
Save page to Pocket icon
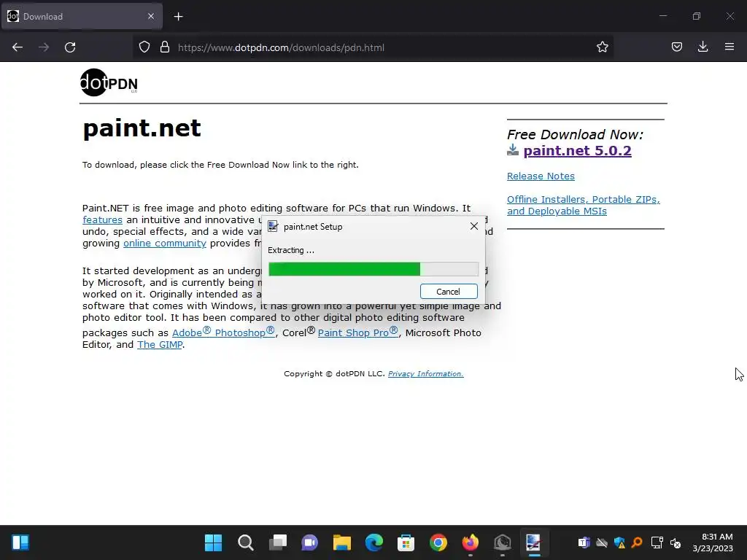tap(676, 47)
